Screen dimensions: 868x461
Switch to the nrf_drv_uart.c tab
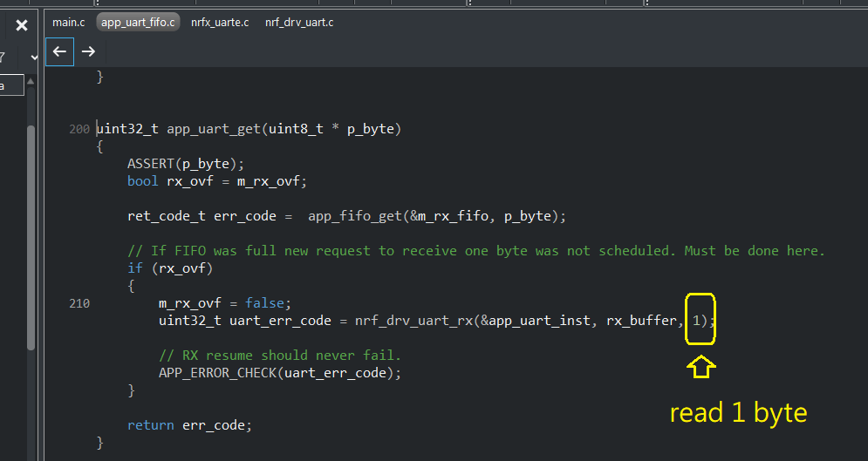(299, 22)
